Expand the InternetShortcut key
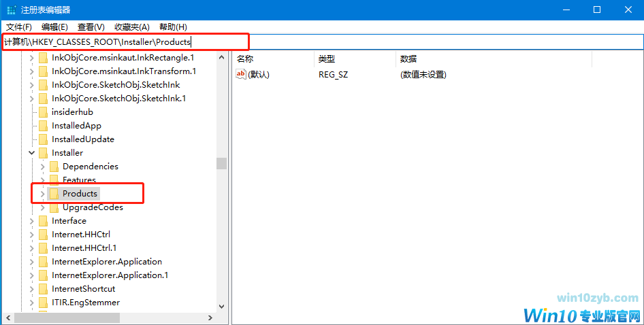 coord(31,289)
